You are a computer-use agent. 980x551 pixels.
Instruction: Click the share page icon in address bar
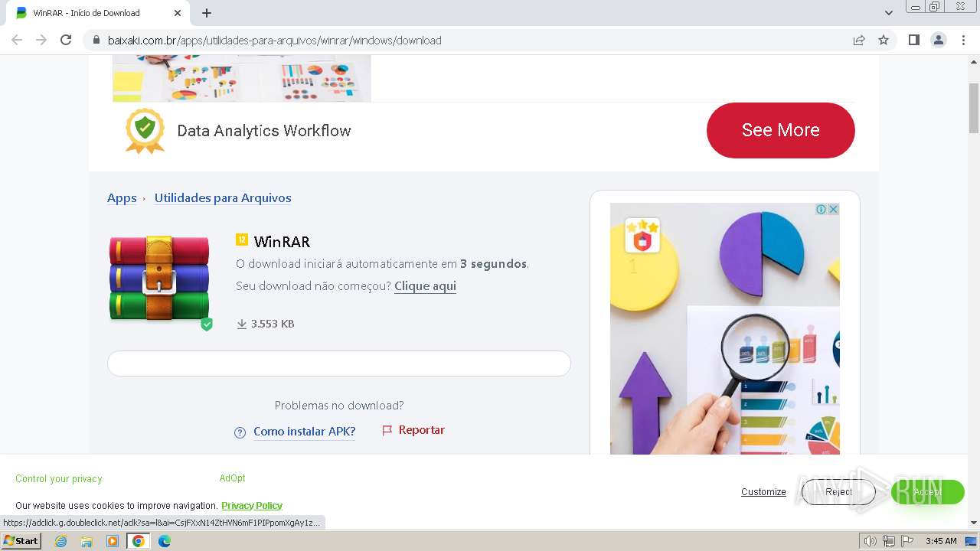pos(859,40)
